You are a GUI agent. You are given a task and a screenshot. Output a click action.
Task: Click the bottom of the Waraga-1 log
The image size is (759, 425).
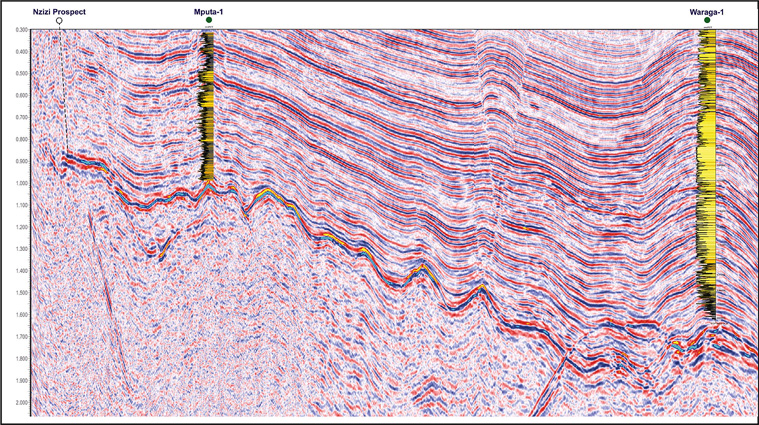[x=707, y=316]
